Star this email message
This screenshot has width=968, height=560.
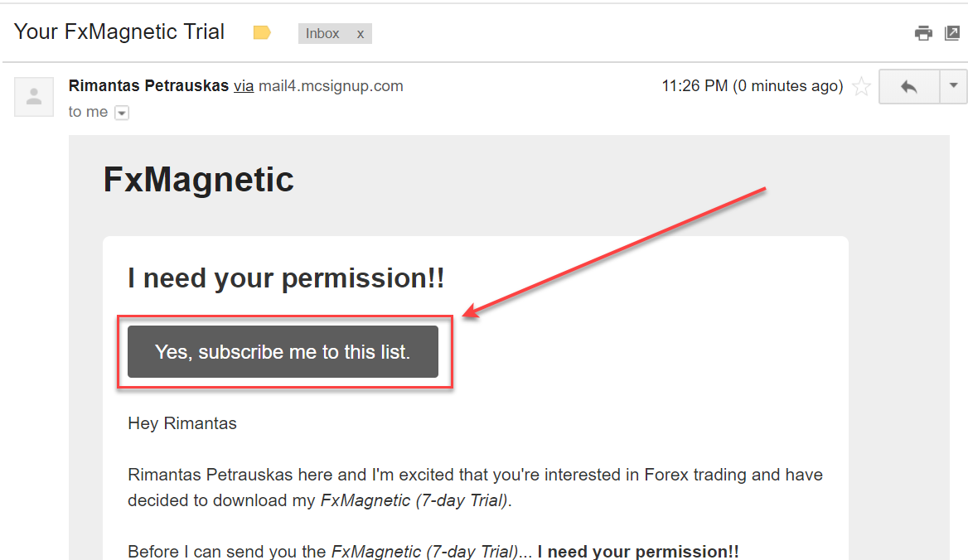(x=862, y=86)
